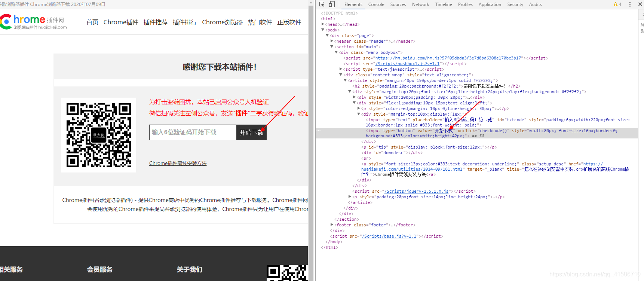Select the <!DOCTYPE html> line

pyautogui.click(x=339, y=13)
